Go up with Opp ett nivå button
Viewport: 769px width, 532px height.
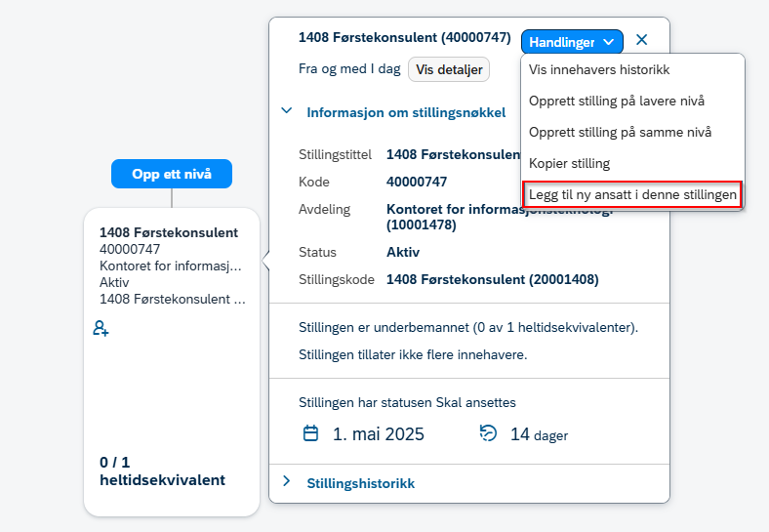[x=172, y=174]
